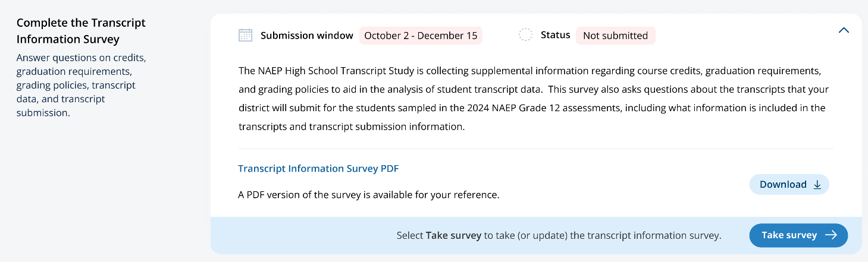Start the survey via Take survey button
Viewport: 868px width, 262px height.
click(x=798, y=235)
